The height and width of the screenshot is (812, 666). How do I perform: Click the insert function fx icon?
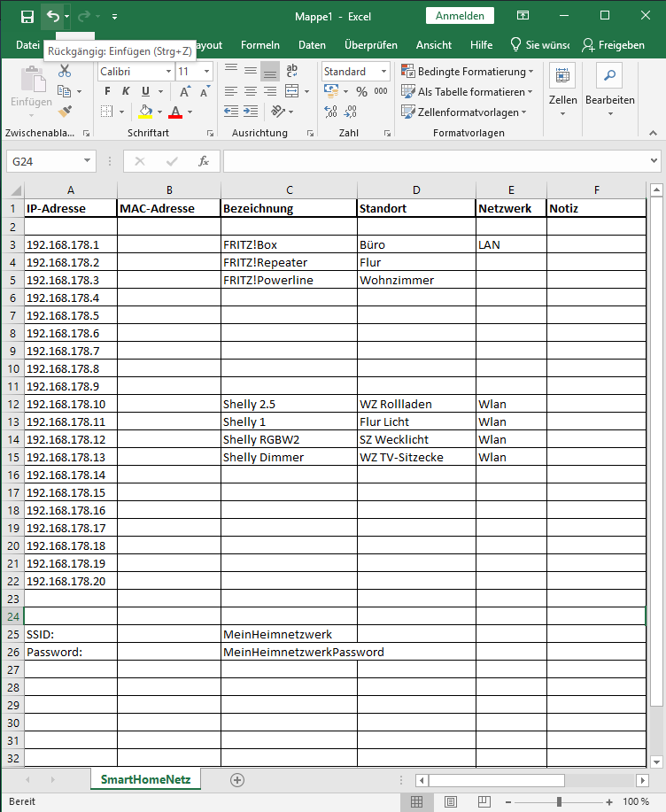tap(203, 161)
